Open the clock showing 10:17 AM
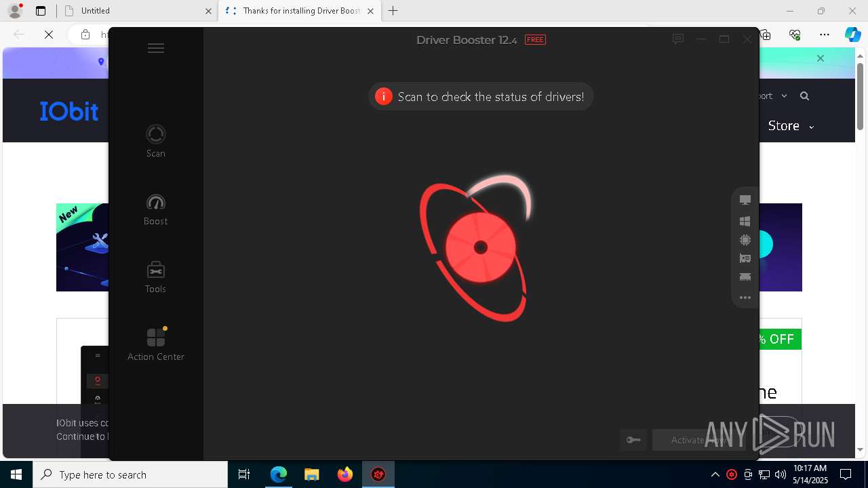 pyautogui.click(x=810, y=474)
